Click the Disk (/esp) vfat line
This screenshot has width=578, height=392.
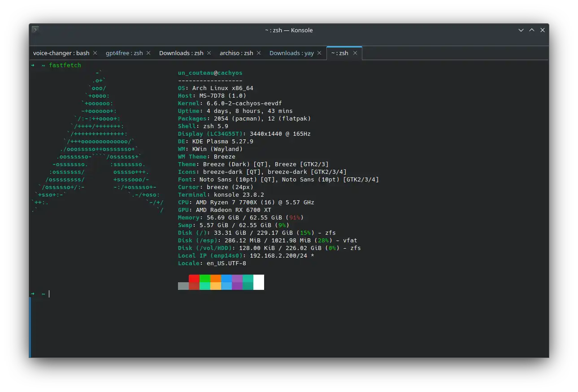268,240
